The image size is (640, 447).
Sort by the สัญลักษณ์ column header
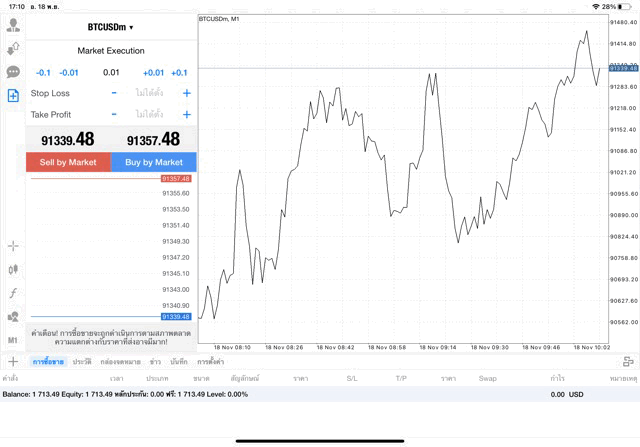pyautogui.click(x=245, y=378)
